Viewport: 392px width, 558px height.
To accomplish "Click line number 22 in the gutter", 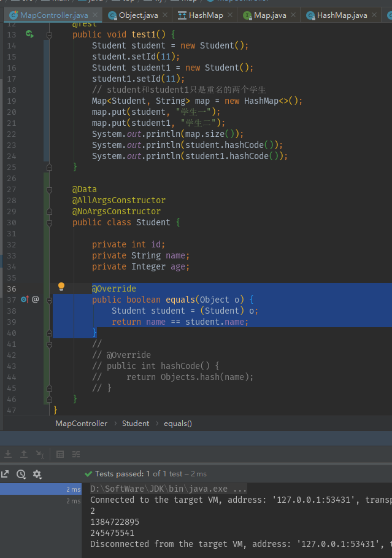I will click(x=12, y=134).
